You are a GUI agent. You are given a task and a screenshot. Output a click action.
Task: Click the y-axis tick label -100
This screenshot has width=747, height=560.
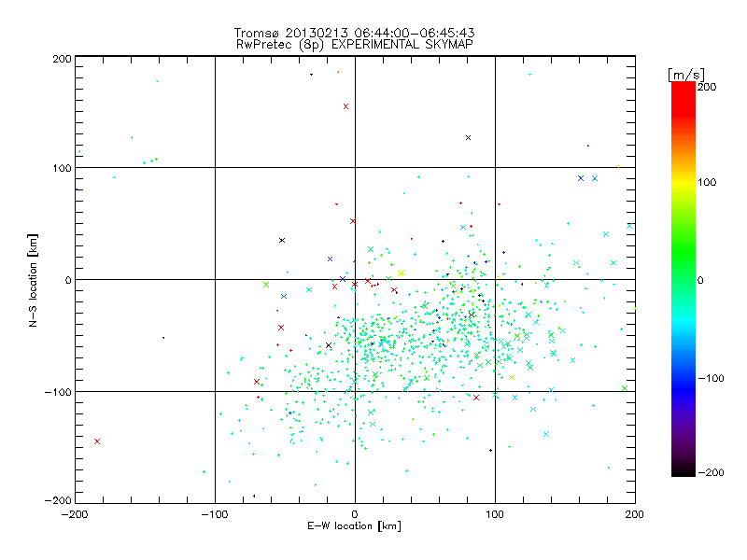pos(58,392)
